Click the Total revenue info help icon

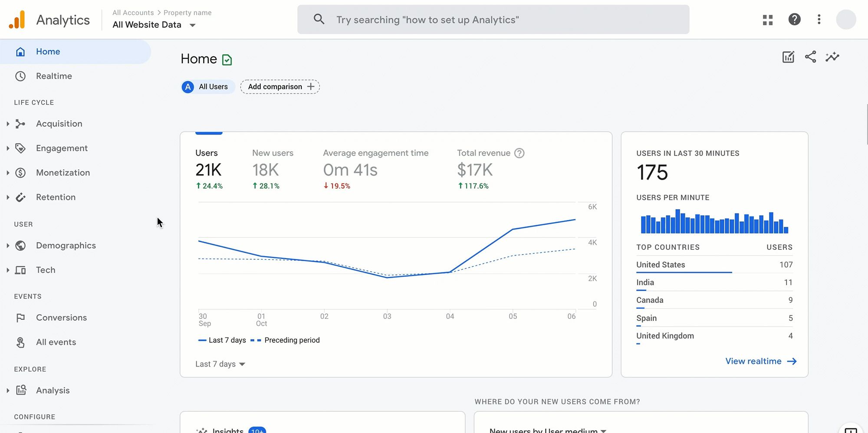click(x=519, y=153)
